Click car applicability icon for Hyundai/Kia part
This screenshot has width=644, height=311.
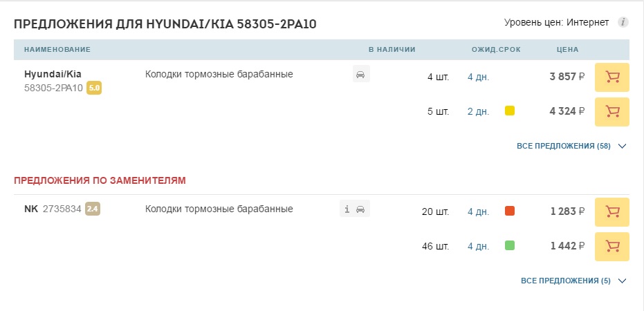361,74
